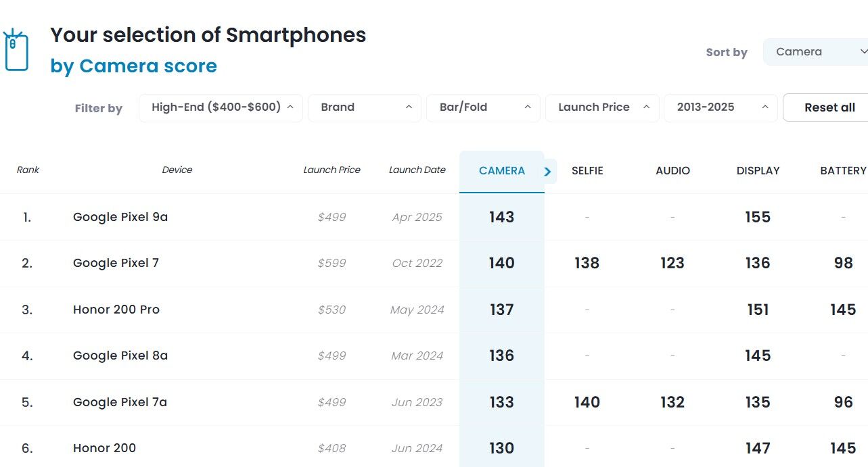The height and width of the screenshot is (467, 868).
Task: Open the Honor 200 device link
Action: click(x=104, y=448)
